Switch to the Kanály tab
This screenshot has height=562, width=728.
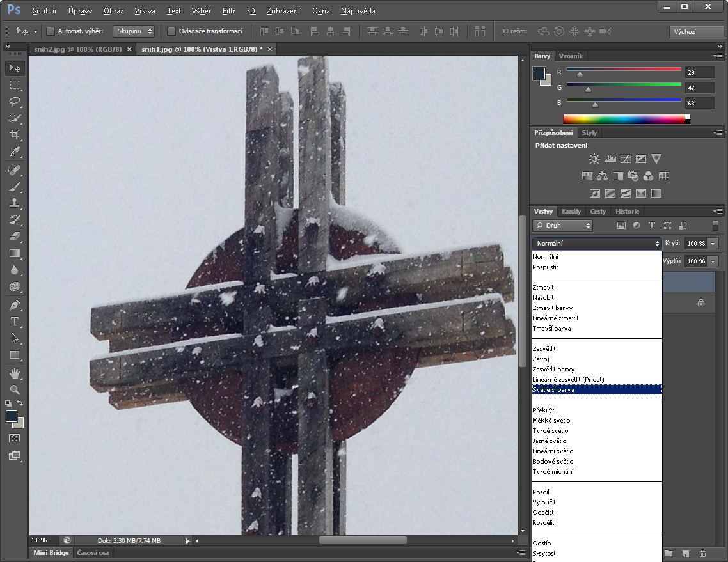[571, 211]
